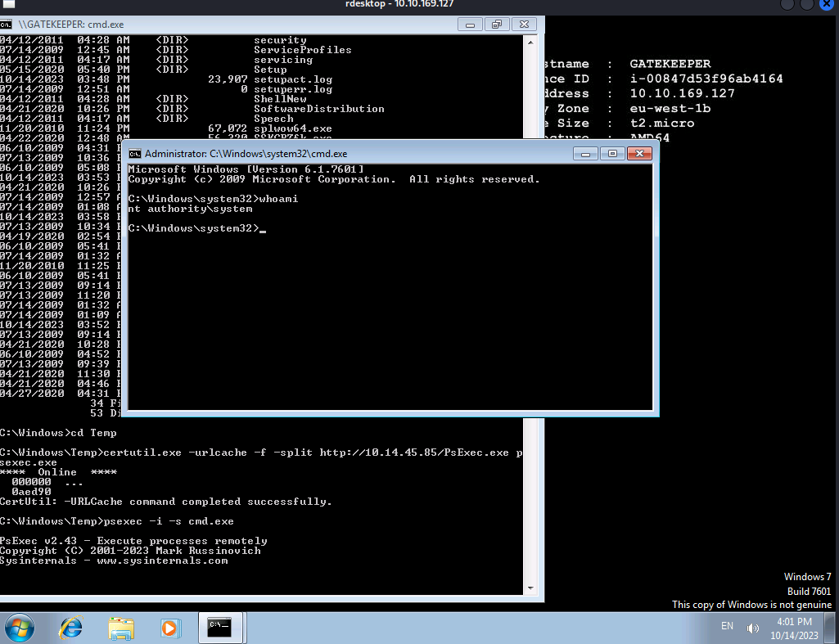Launch Internet Explorer from taskbar
839x644 pixels.
(x=71, y=628)
